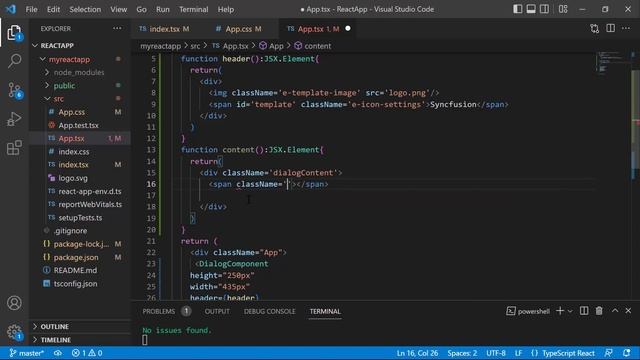The height and width of the screenshot is (360, 640).
Task: Open editor More Actions ellipsis
Action: pyautogui.click(x=626, y=28)
